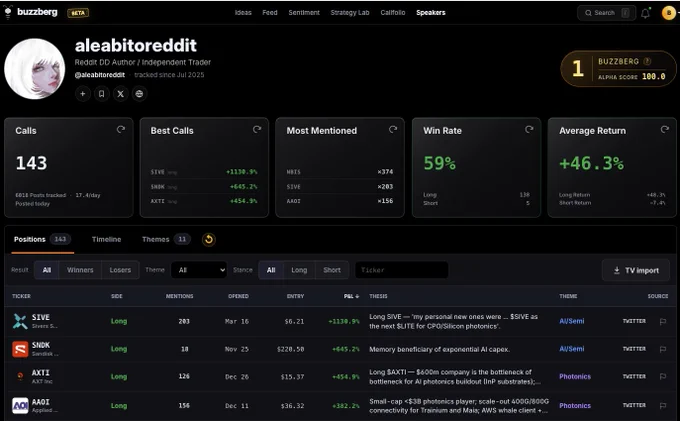Go to Sentiment section
Viewport: 680px width, 421px height.
point(304,13)
